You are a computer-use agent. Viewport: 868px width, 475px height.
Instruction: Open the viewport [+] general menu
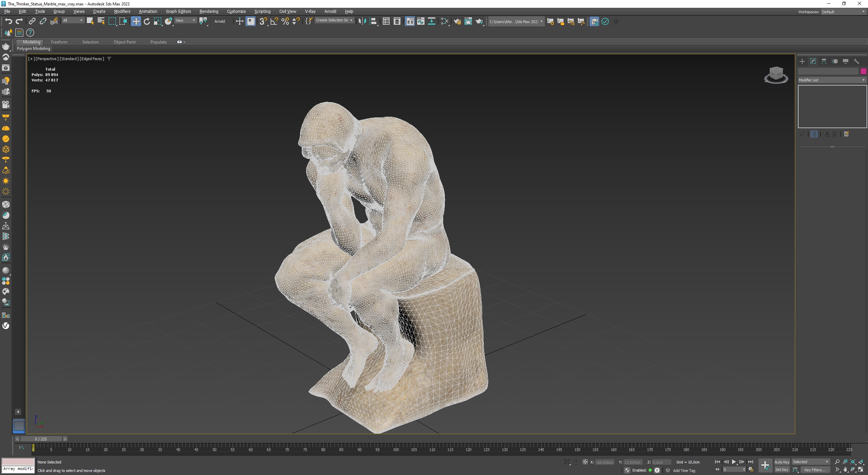pos(31,59)
